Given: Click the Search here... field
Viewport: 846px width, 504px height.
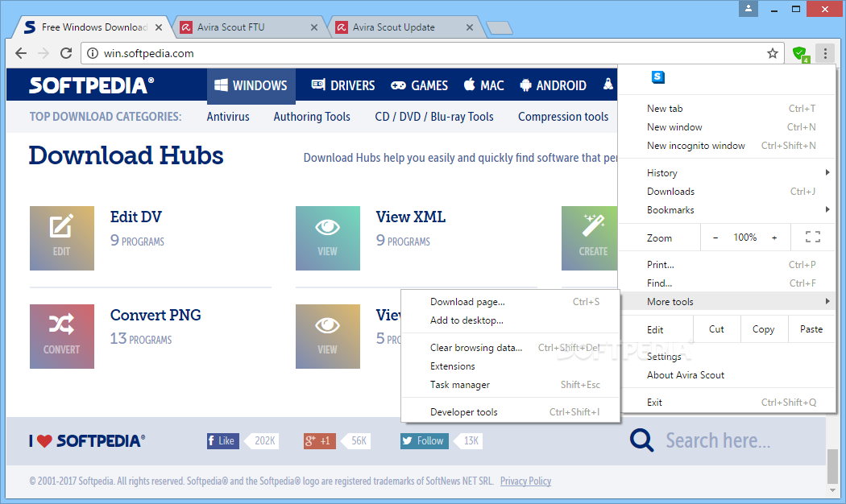Looking at the screenshot, I should [718, 440].
